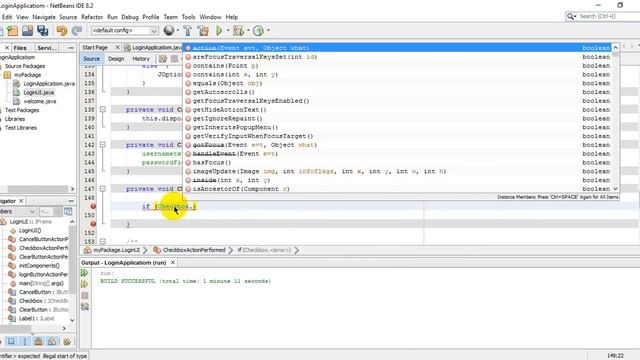The image size is (640, 360).
Task: Click the Undo toolbar icon
Action: pyautogui.click(x=62, y=31)
